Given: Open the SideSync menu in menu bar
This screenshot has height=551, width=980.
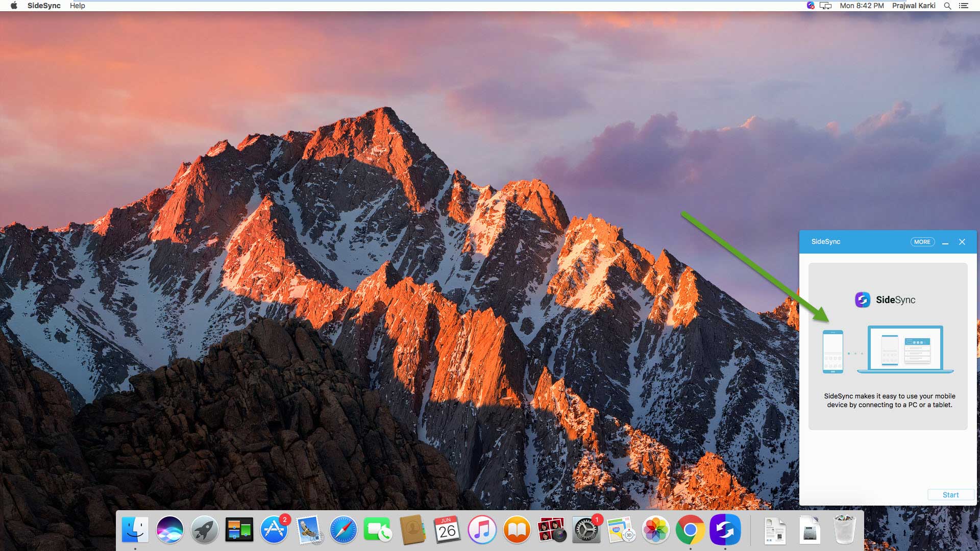Looking at the screenshot, I should click(x=44, y=6).
